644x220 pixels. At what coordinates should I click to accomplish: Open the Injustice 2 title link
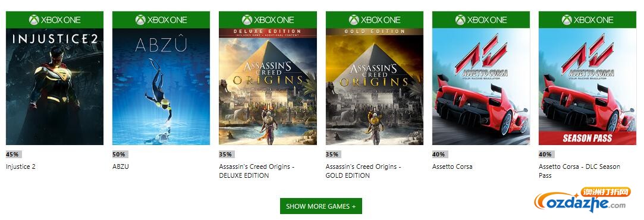tap(21, 166)
